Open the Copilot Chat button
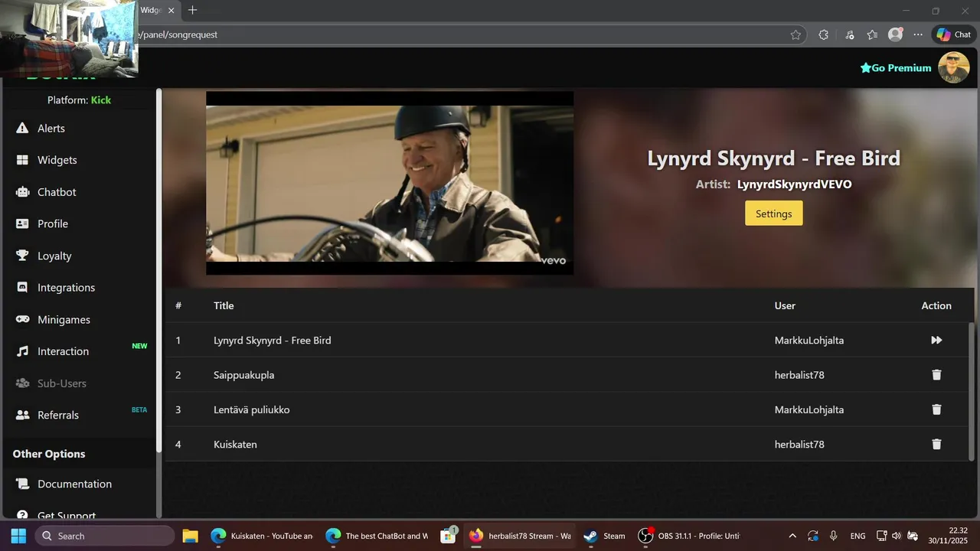980x551 pixels. pos(954,34)
